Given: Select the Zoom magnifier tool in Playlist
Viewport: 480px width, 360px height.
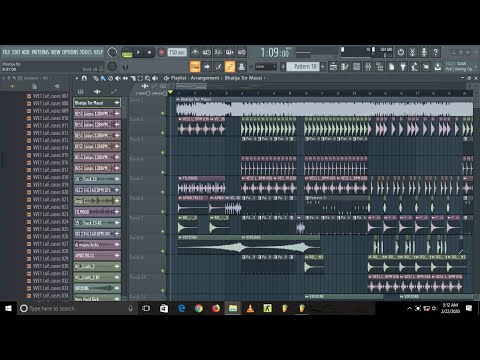Looking at the screenshot, I should coord(147,78).
